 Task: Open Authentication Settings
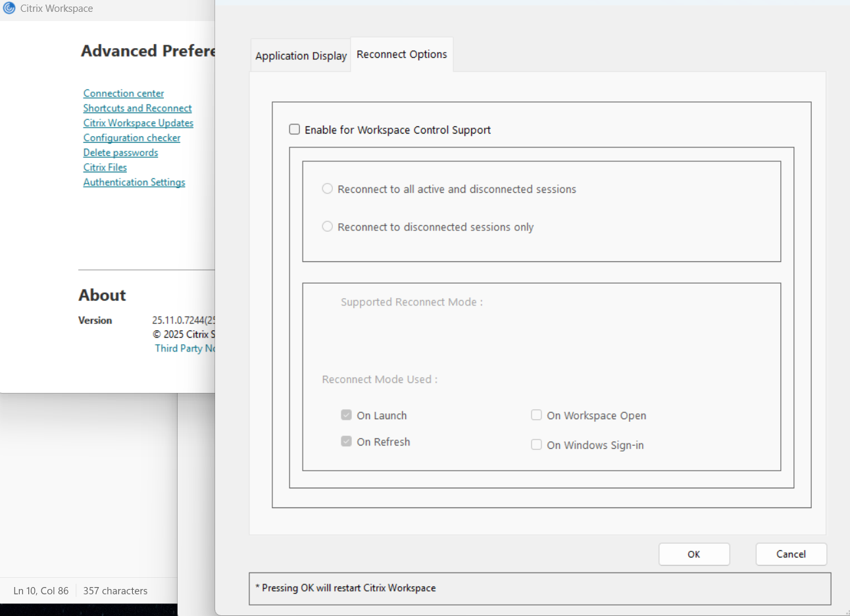pyautogui.click(x=134, y=182)
